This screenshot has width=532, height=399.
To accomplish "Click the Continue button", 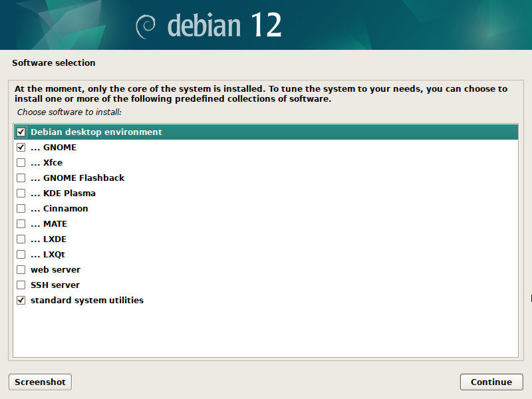I will click(x=491, y=382).
